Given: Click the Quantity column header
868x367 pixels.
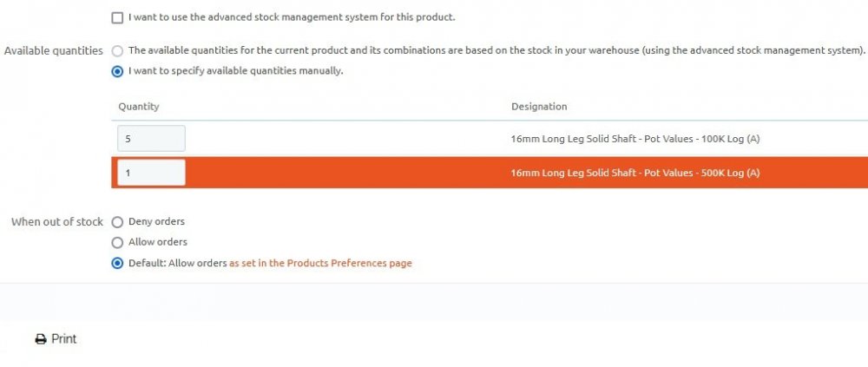Looking at the screenshot, I should click(x=139, y=107).
